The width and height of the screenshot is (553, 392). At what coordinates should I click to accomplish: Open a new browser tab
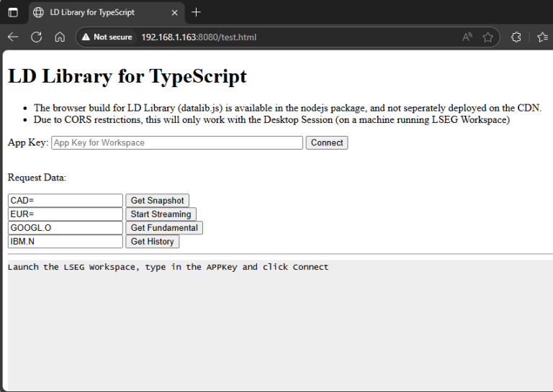point(196,12)
